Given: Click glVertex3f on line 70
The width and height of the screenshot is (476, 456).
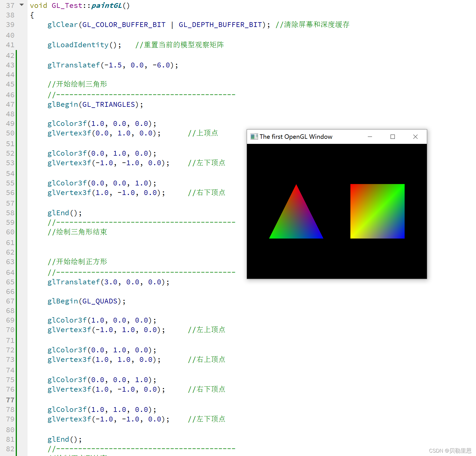Looking at the screenshot, I should [106, 330].
